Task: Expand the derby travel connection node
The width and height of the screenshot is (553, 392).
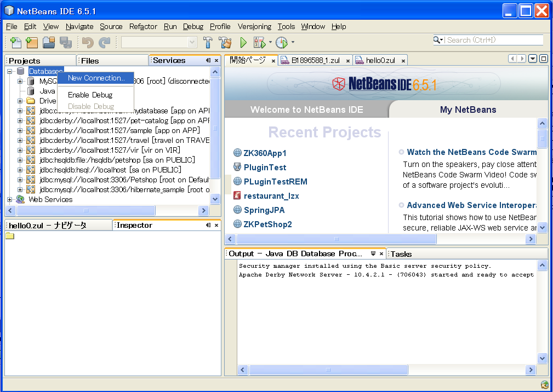Action: tap(20, 141)
